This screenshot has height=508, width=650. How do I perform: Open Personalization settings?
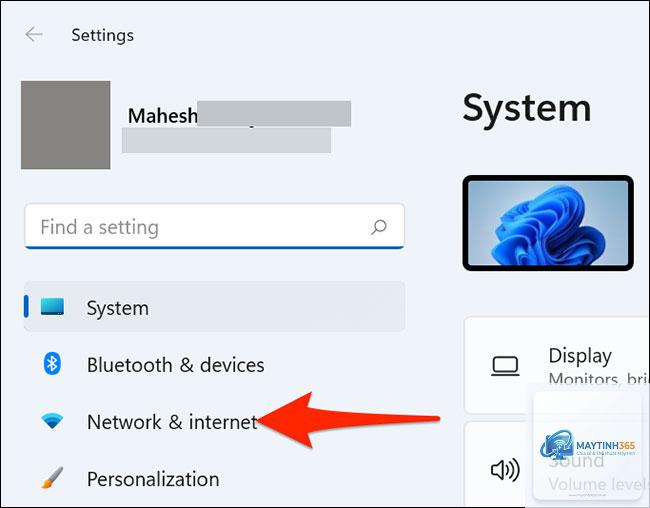214,479
